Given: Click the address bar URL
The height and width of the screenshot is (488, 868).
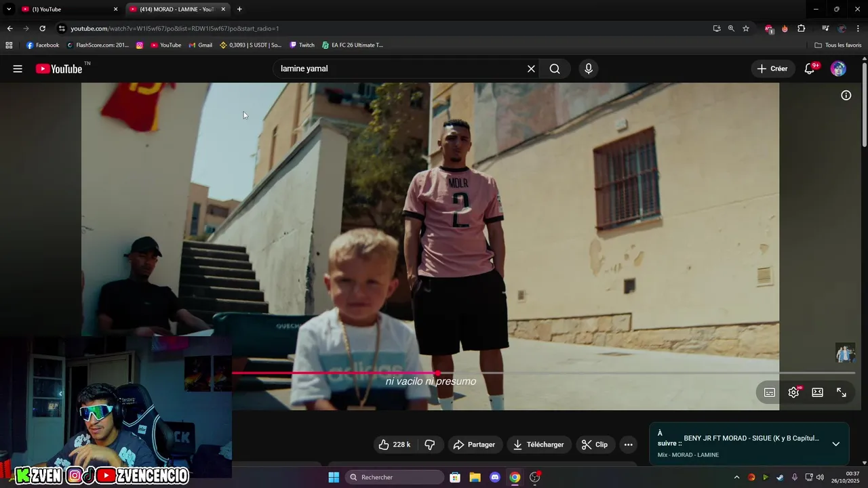Looking at the screenshot, I should pos(175,28).
